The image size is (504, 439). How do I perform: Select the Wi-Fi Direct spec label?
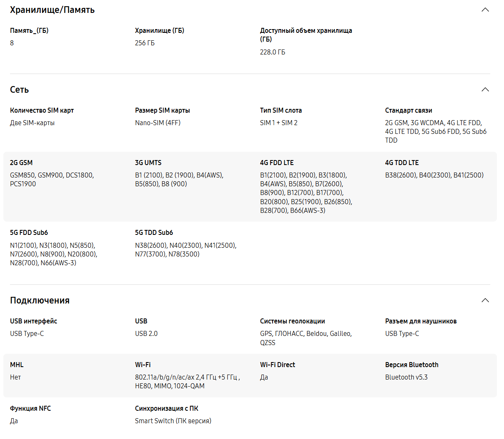pos(278,365)
